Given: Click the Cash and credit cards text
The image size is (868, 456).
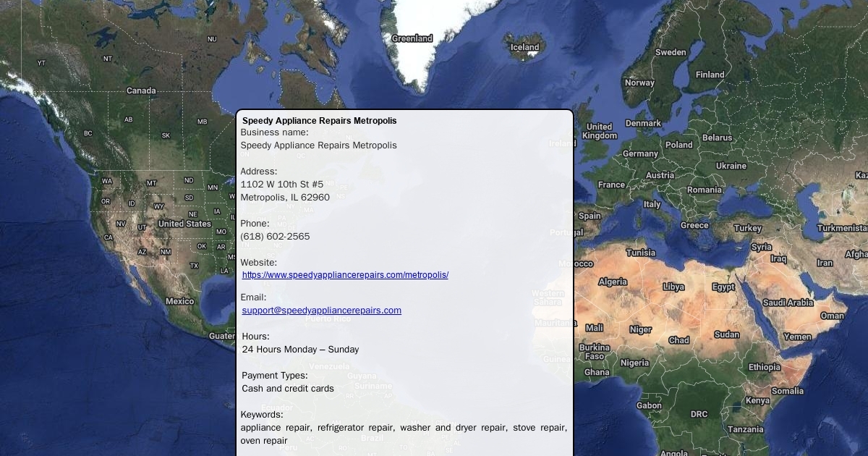Looking at the screenshot, I should pos(287,389).
